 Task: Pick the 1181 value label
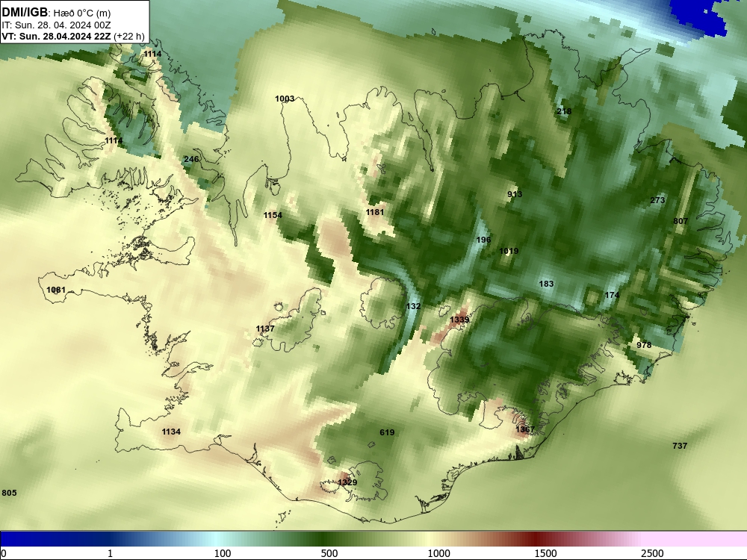tap(374, 212)
